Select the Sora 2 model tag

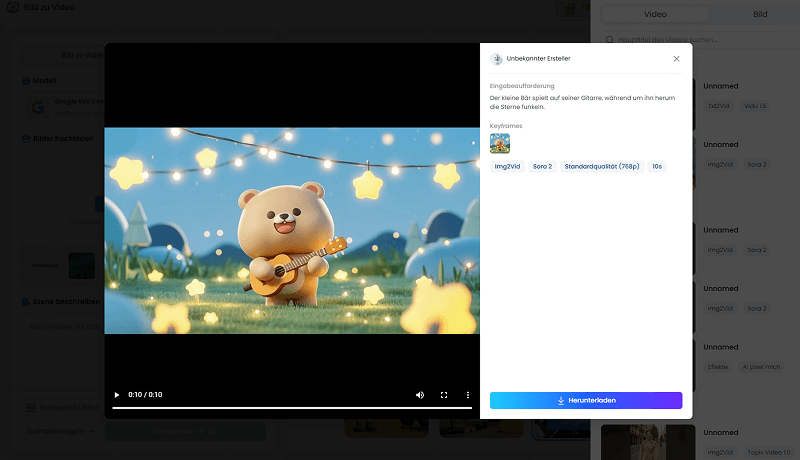click(x=542, y=166)
